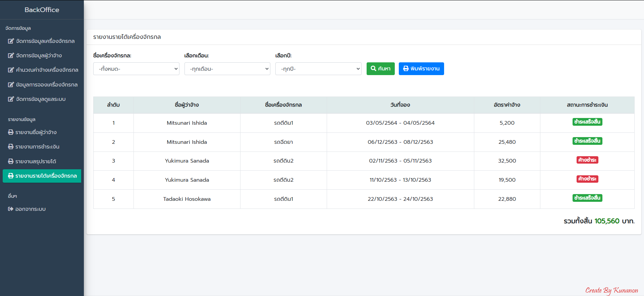644x296 pixels.
Task: Click the สถานะการชำระเงิน column header
Action: click(x=587, y=105)
